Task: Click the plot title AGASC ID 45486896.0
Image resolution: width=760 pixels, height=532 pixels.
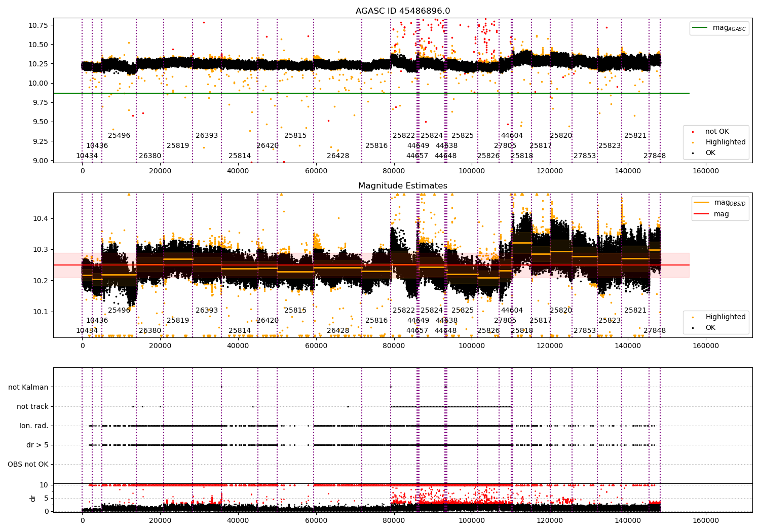Action: point(403,11)
